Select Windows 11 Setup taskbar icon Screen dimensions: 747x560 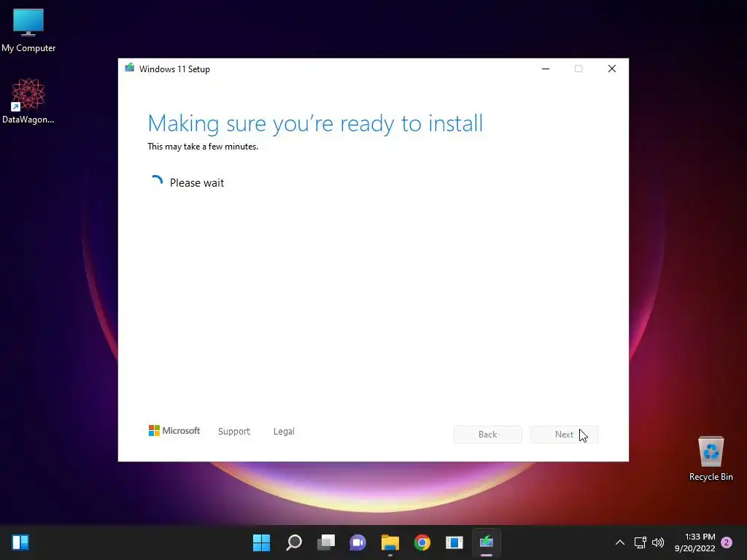(487, 542)
